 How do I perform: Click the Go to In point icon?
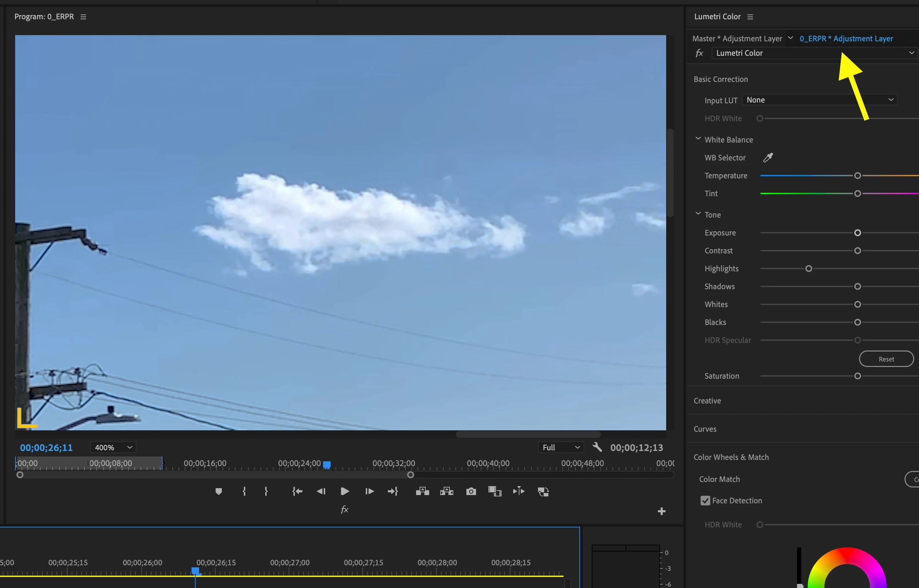(x=297, y=491)
